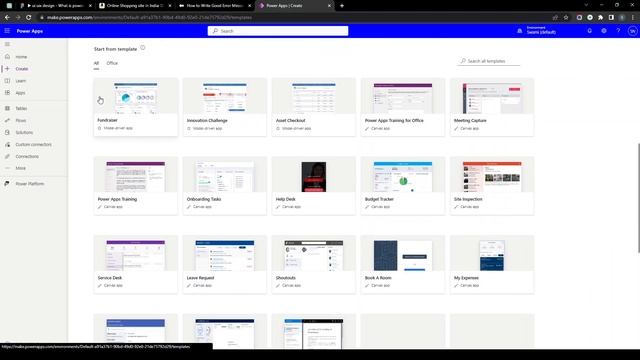Click the Learn book icon in sidebar
This screenshot has height=360, width=640.
pos(7,81)
